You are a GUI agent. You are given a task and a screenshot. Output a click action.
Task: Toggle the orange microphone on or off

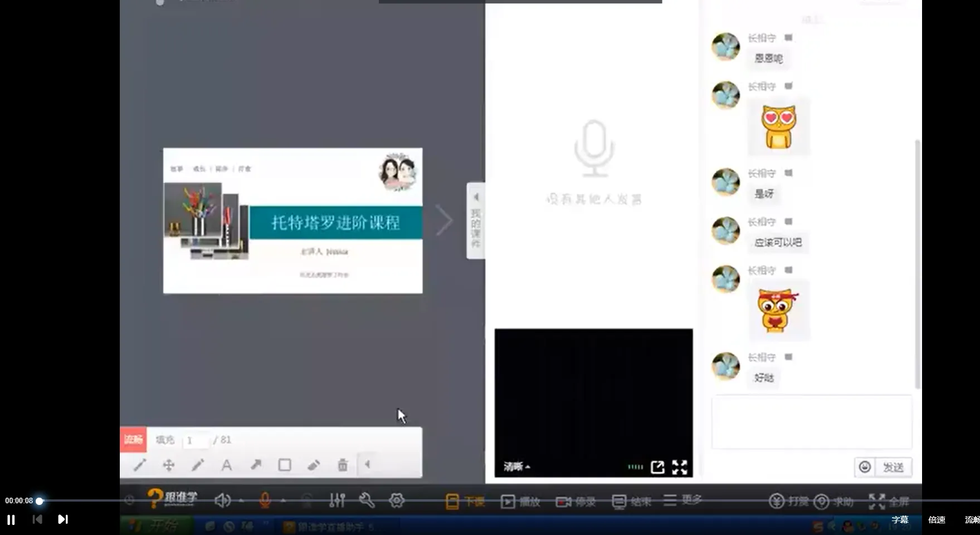(265, 500)
